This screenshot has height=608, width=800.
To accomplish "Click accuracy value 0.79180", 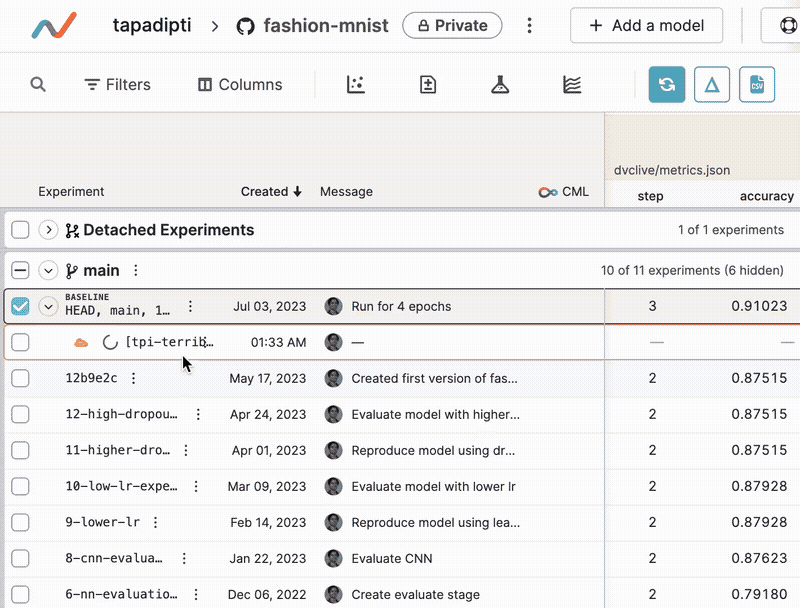I will click(759, 594).
